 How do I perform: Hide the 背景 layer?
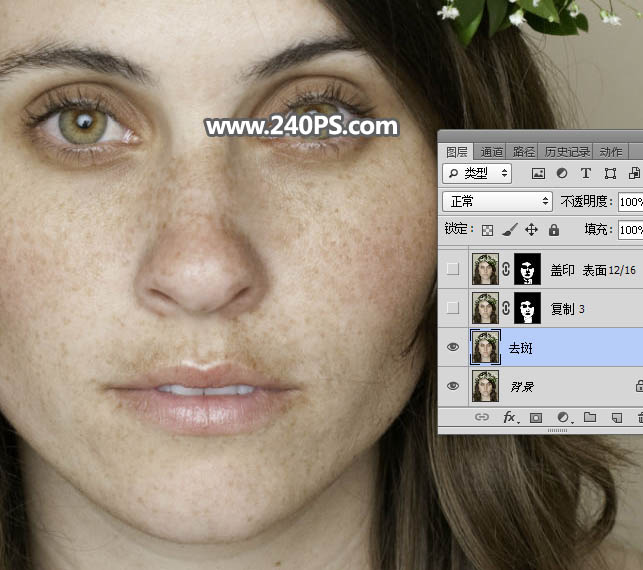(x=453, y=386)
